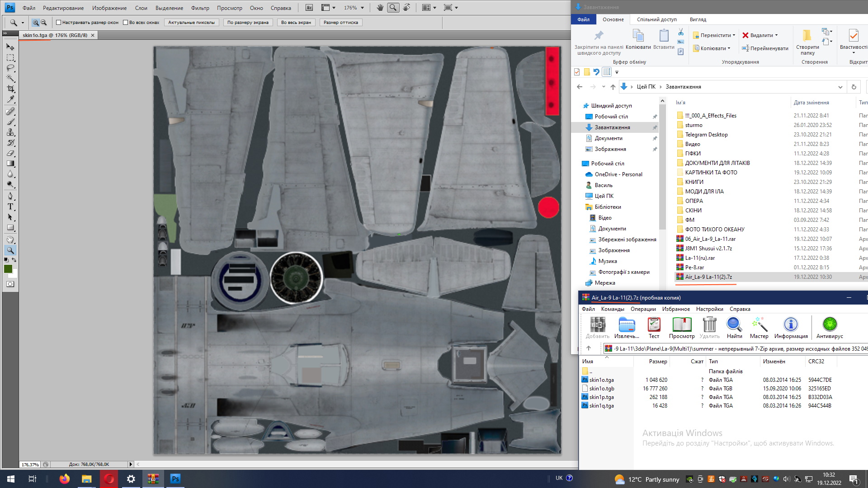Choose the Horizontal Type tool
The image size is (868, 488).
pos(10,206)
